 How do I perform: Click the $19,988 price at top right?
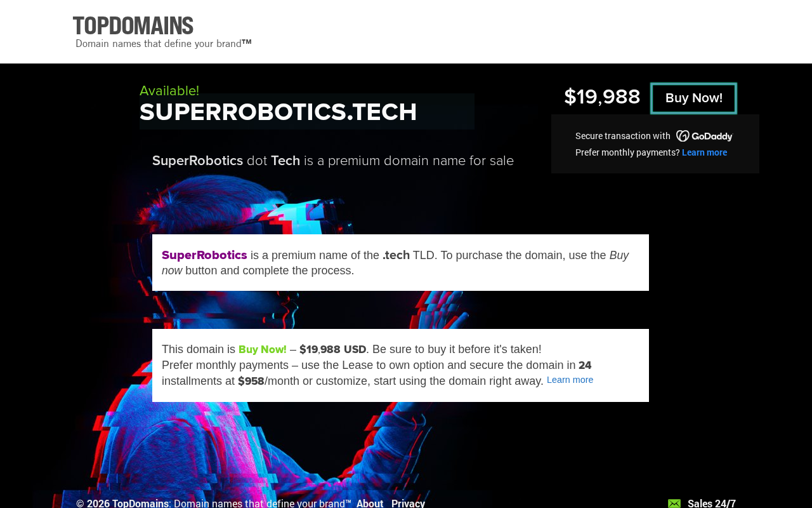tap(602, 97)
